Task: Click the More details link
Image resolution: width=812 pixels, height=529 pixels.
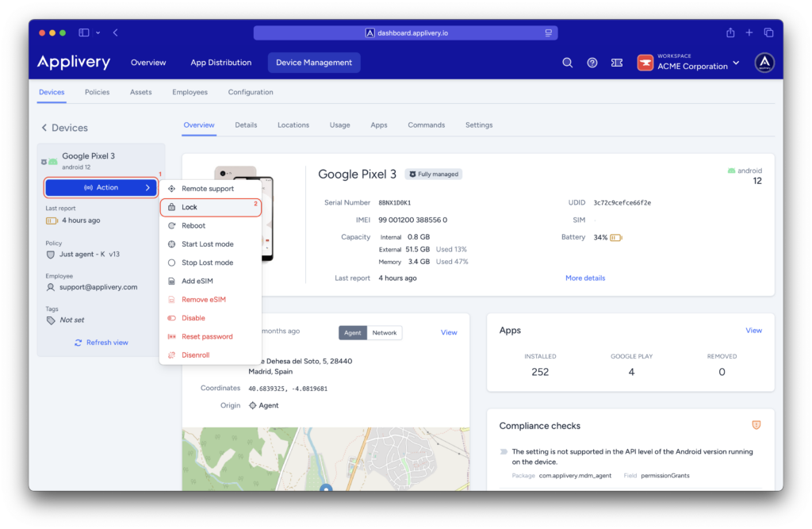Action: pos(585,278)
